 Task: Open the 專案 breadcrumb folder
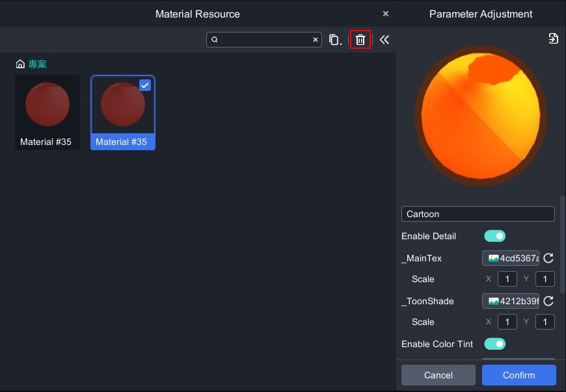click(x=37, y=64)
